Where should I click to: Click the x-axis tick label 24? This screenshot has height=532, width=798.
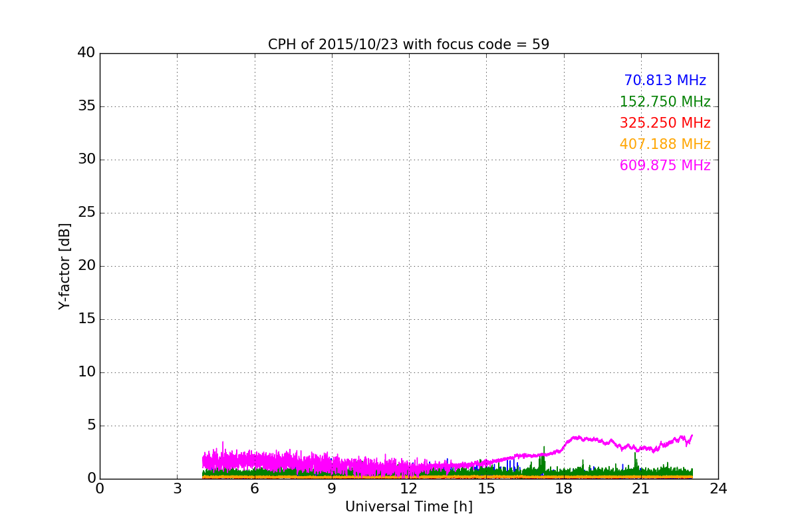[x=718, y=489]
